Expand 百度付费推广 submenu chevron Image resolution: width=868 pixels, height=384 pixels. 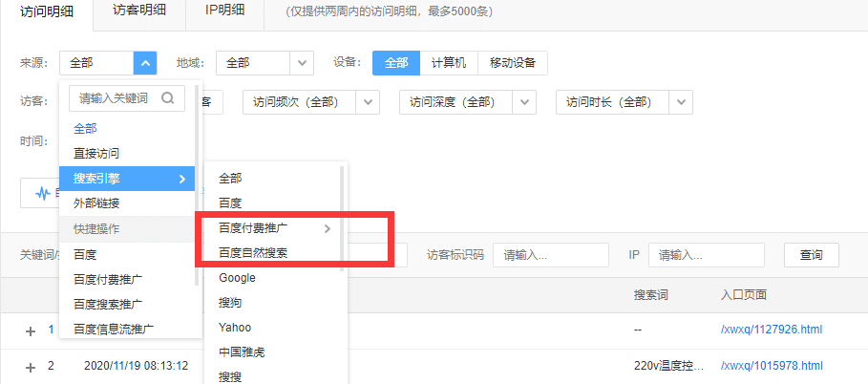tap(328, 228)
